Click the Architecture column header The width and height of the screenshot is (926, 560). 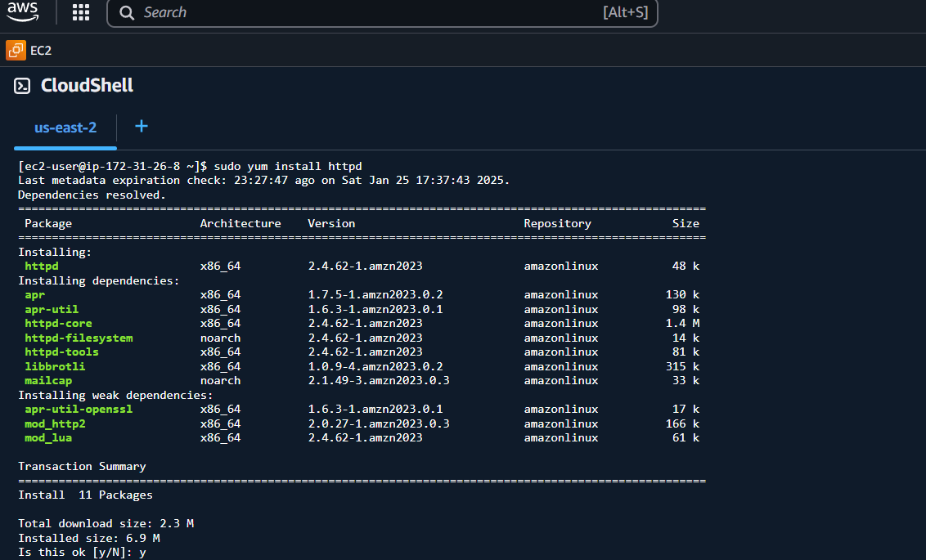click(x=240, y=224)
